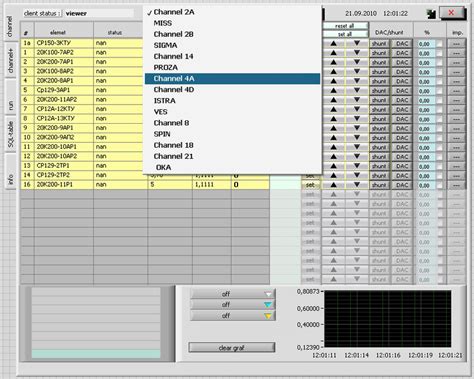
Task: Open the 'off' dropdown with the yellow triangle
Action: click(233, 315)
